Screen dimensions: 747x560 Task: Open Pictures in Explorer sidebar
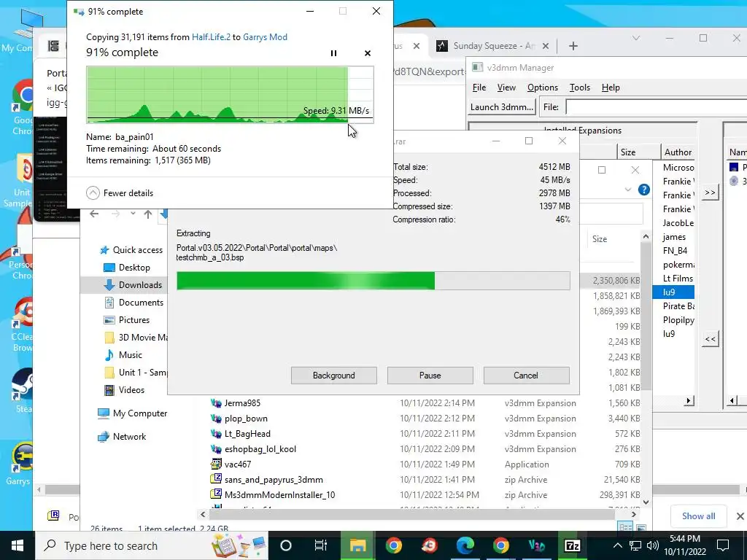[127, 320]
